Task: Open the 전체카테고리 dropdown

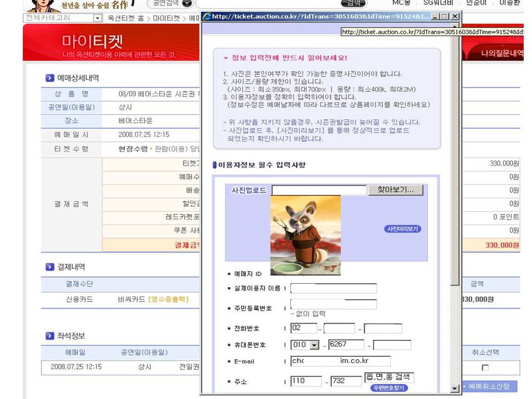Action: click(x=98, y=18)
